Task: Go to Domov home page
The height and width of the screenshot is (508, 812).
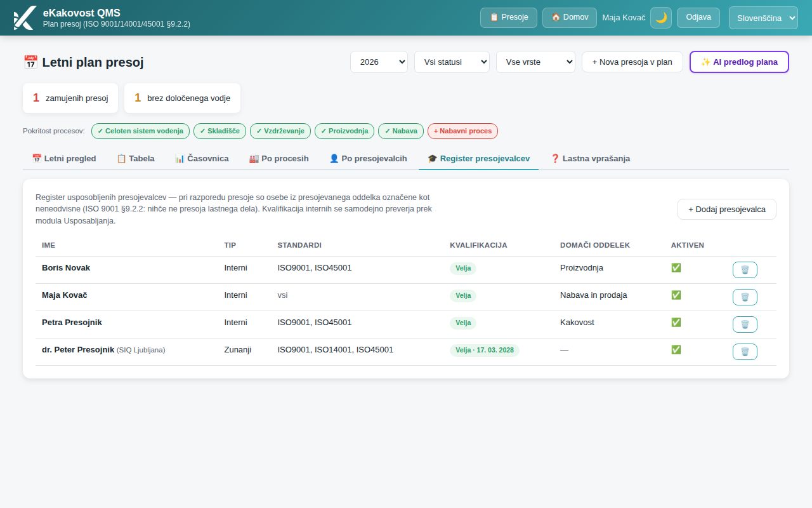Action: [570, 18]
